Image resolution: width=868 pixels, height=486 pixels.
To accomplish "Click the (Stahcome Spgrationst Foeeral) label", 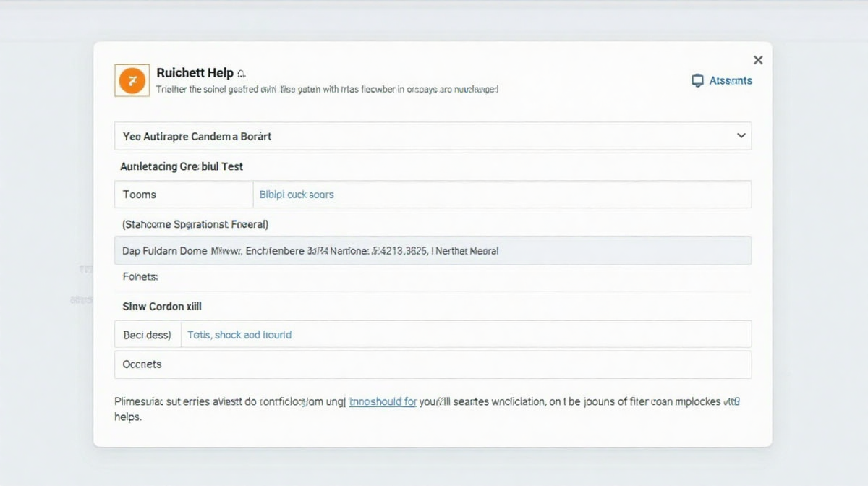I will 195,224.
